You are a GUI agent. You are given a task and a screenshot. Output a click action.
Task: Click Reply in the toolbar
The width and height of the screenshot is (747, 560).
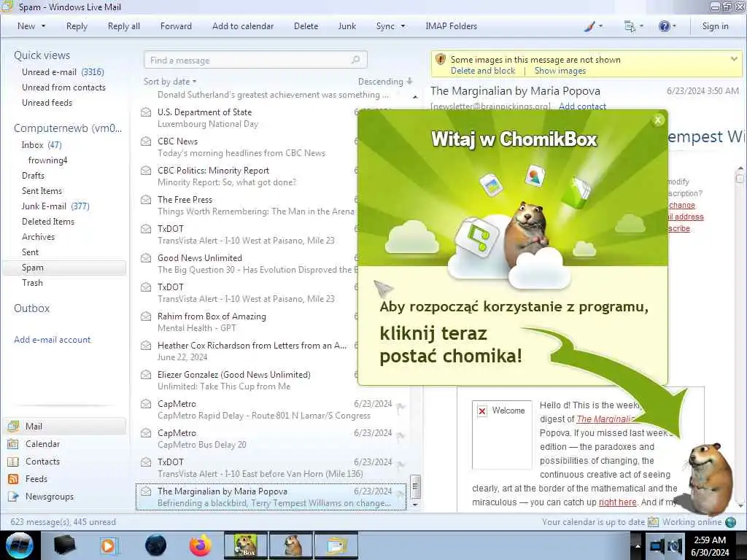click(77, 27)
